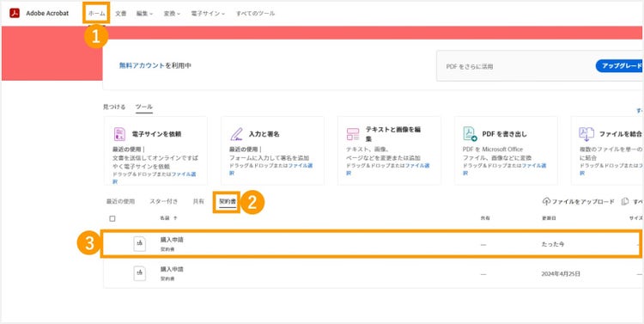Click the テキストと画像を編集 icon
644x324 pixels.
[353, 134]
